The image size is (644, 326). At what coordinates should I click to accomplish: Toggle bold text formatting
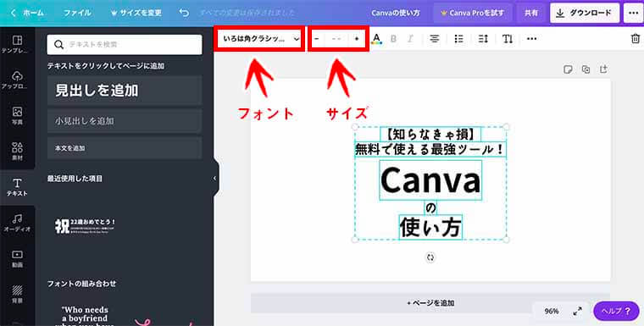coord(393,39)
